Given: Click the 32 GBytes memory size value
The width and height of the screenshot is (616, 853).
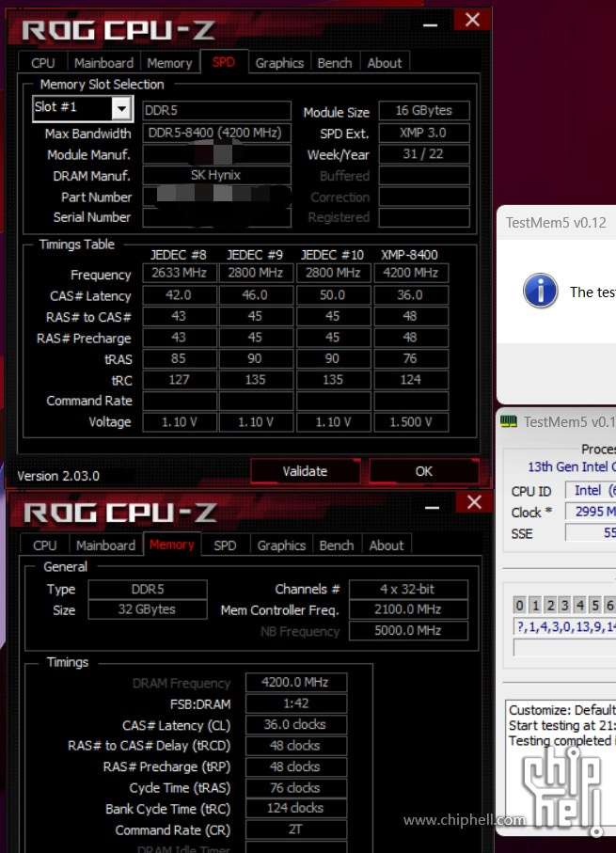Looking at the screenshot, I should pos(148,609).
